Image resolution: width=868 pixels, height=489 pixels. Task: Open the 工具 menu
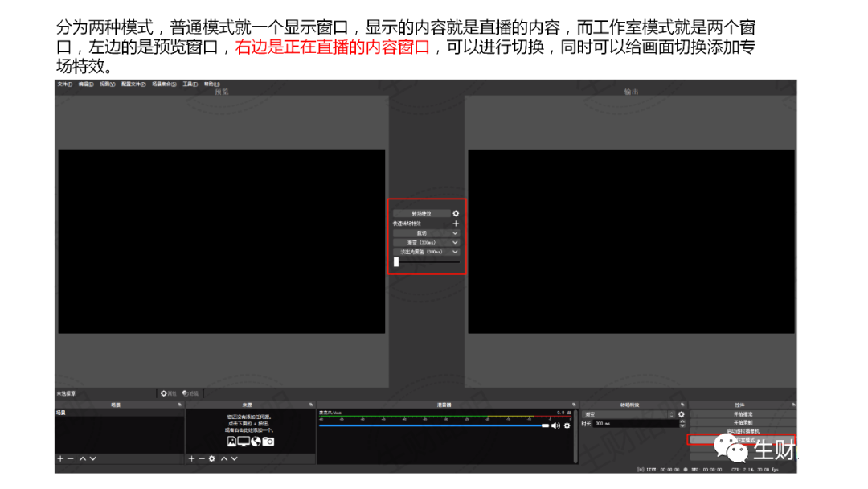tap(190, 84)
